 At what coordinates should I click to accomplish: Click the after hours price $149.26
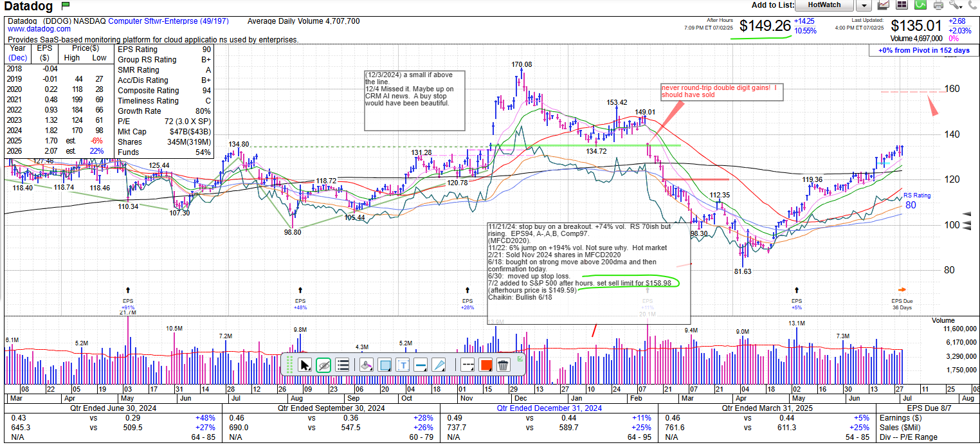tap(764, 26)
